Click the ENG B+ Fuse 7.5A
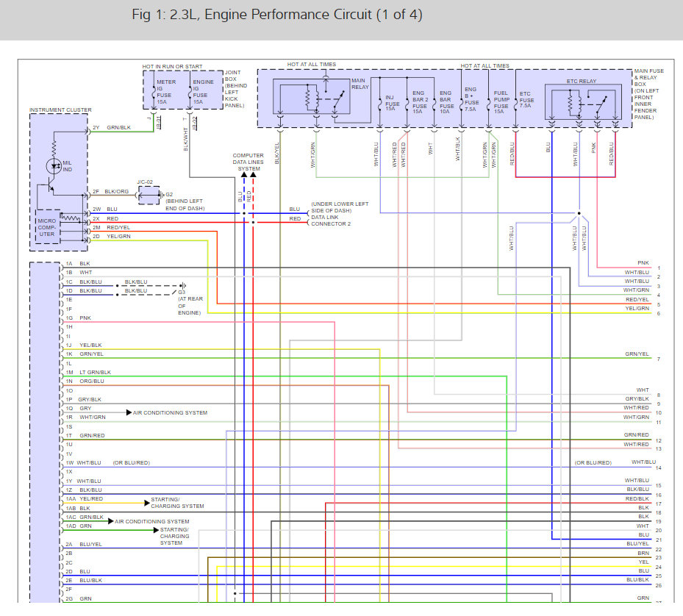The width and height of the screenshot is (683, 616). 471,99
